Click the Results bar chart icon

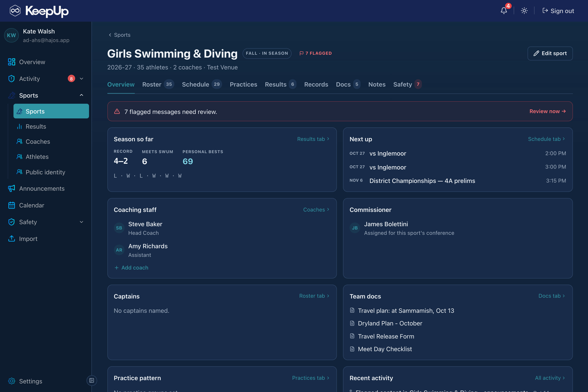(x=19, y=127)
